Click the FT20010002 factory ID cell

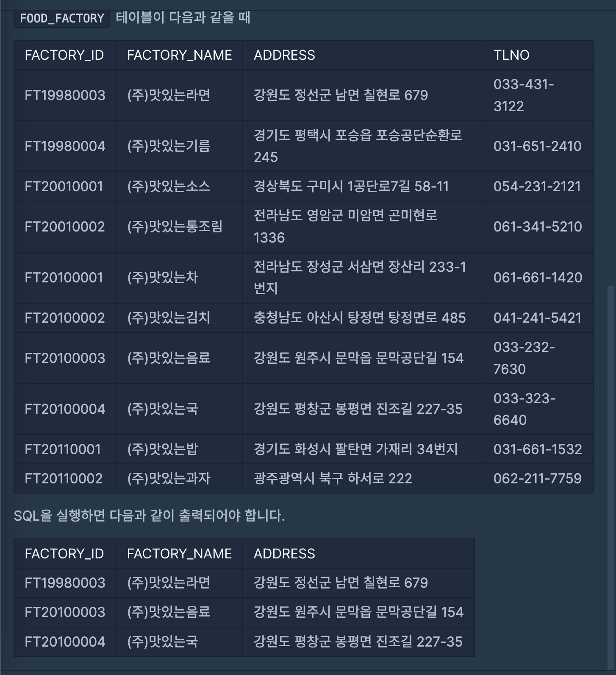tap(65, 227)
